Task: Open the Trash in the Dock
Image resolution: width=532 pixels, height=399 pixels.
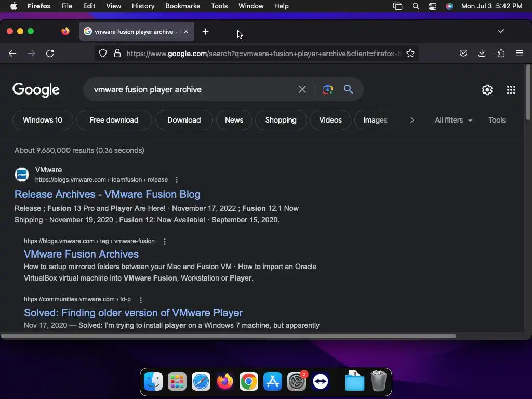Action: (x=378, y=381)
